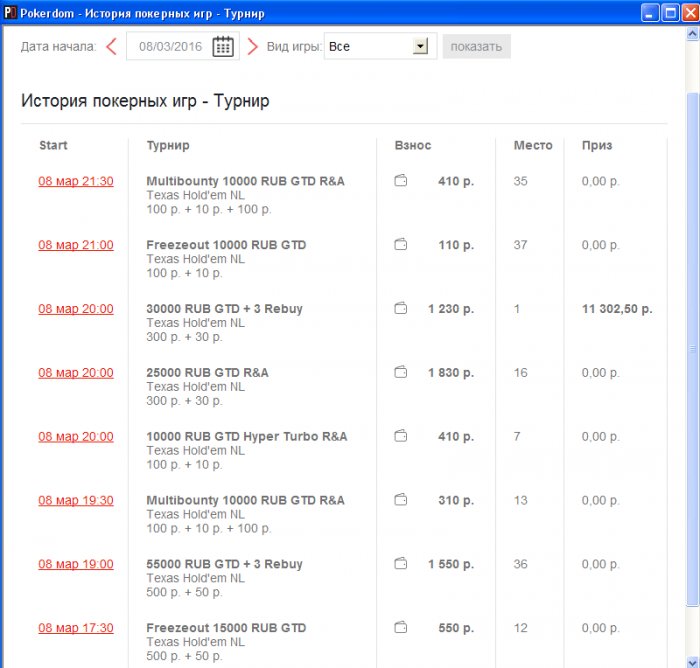Expand the Вид игры dropdown
Screen dimensions: 700x668
[420, 46]
